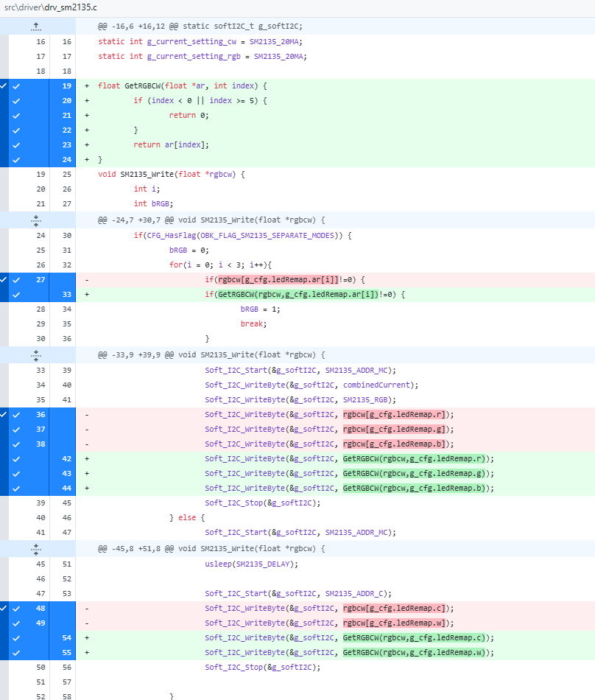Click code line 'int bRGB;'
The height and width of the screenshot is (700, 595).
(x=153, y=203)
